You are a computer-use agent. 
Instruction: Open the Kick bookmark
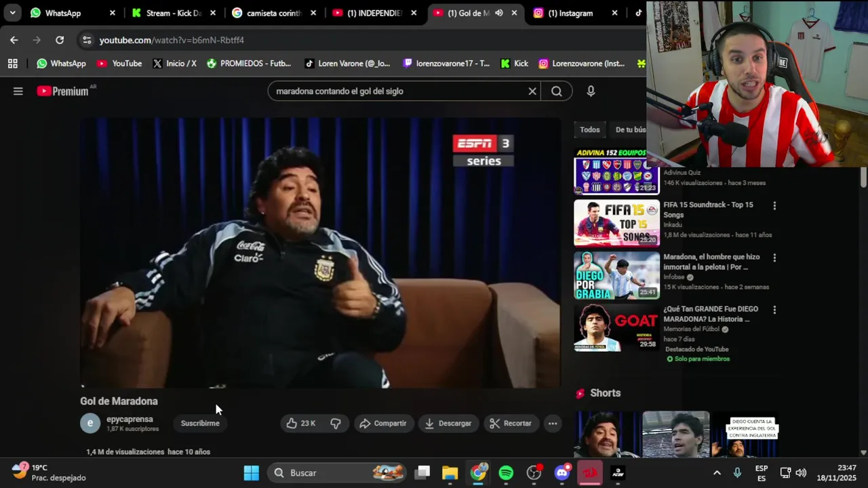514,63
